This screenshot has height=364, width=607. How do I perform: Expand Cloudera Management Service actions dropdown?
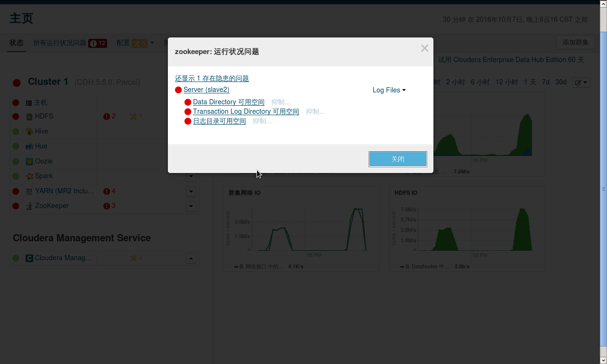[191, 258]
